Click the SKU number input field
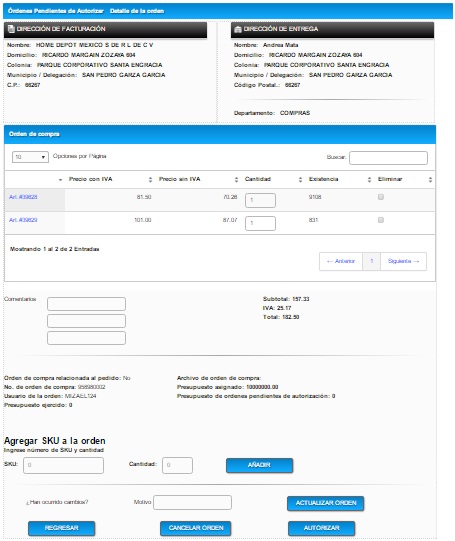455x541 pixels. (x=63, y=465)
